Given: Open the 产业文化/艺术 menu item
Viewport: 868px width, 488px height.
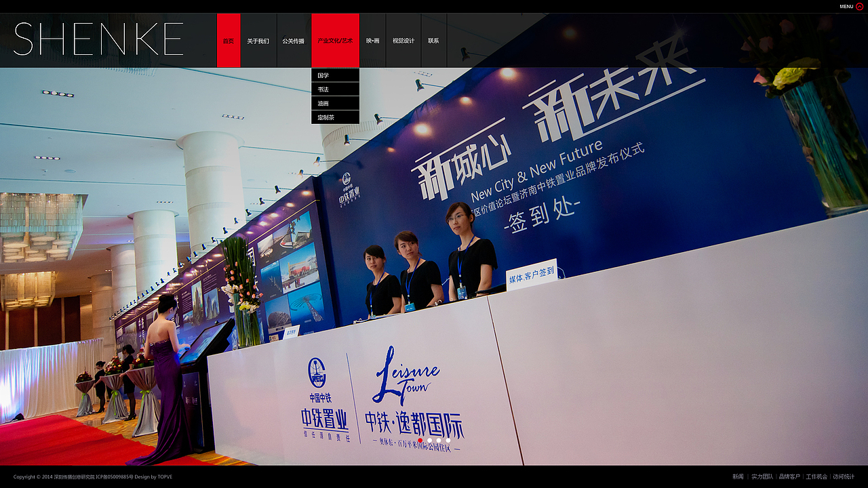Looking at the screenshot, I should 336,41.
